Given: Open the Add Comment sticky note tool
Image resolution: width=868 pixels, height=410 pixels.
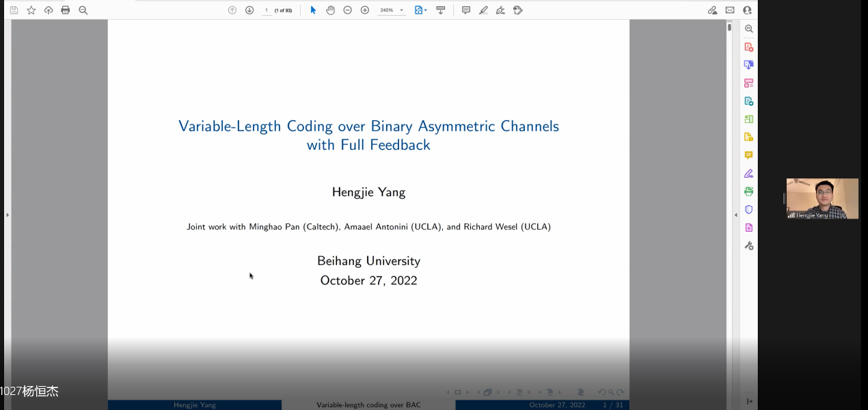Looking at the screenshot, I should [x=466, y=10].
